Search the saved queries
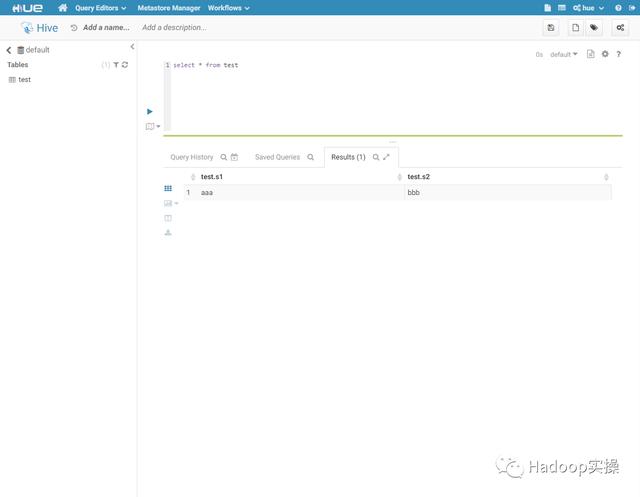 click(310, 157)
